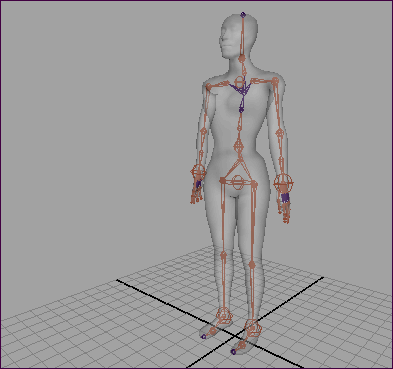393x369 pixels.
Task: Select the neck base joint below the chin
Action: click(x=242, y=59)
